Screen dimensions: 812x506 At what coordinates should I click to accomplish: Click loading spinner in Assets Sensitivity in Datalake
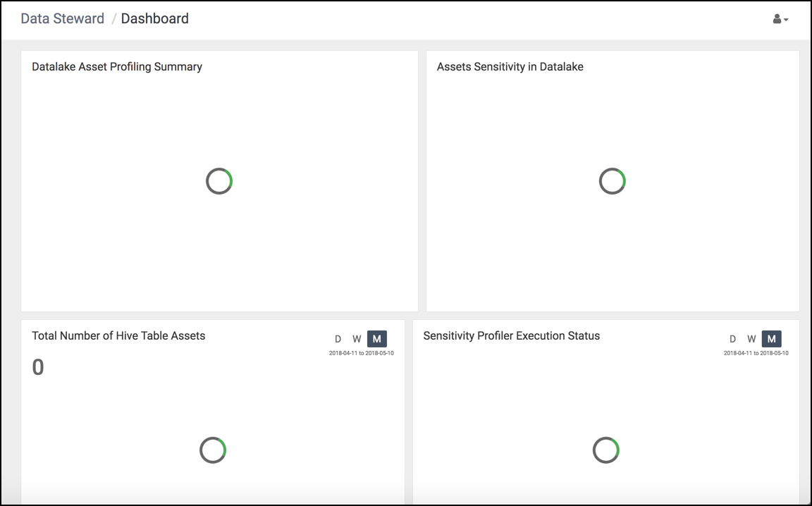click(612, 181)
